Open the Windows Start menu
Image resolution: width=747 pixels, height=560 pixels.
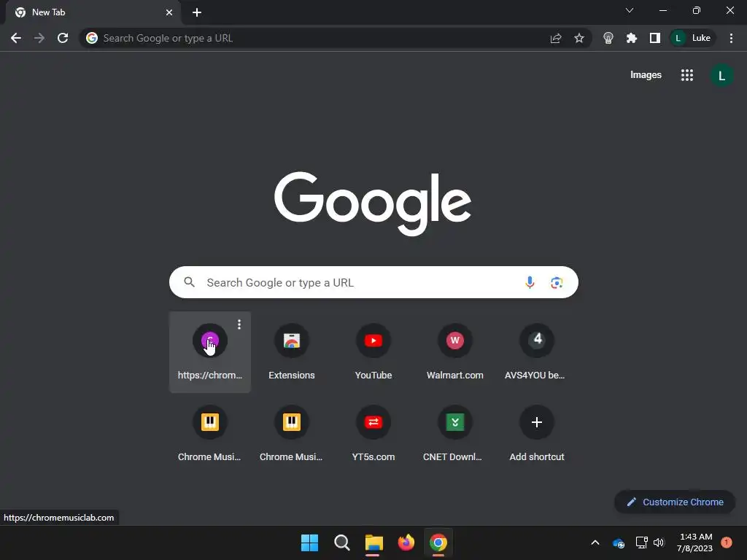click(309, 542)
